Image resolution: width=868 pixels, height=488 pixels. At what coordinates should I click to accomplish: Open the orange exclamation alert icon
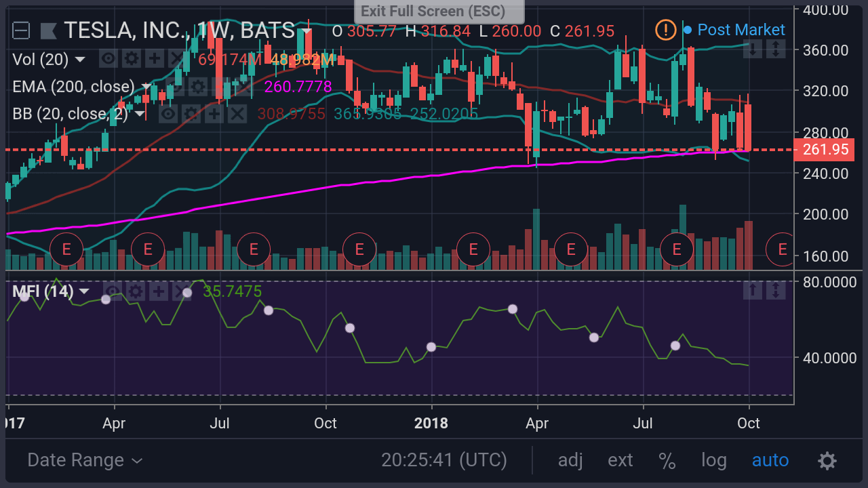pyautogui.click(x=666, y=30)
